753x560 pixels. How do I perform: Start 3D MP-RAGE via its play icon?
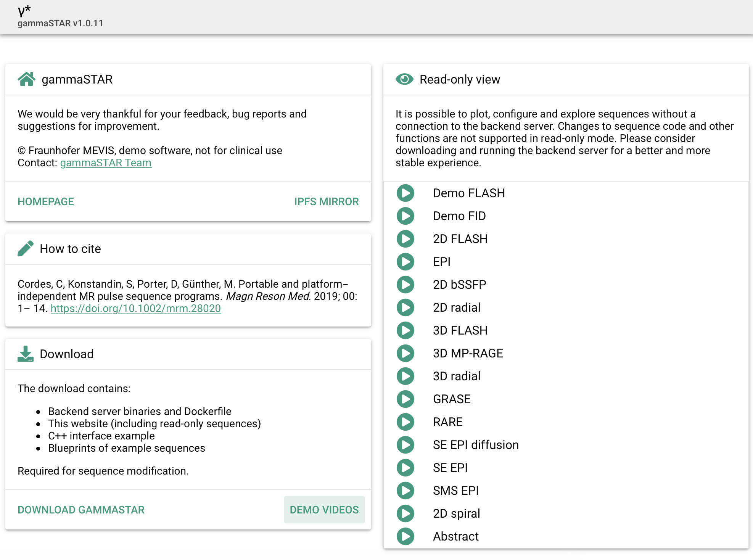pyautogui.click(x=405, y=353)
